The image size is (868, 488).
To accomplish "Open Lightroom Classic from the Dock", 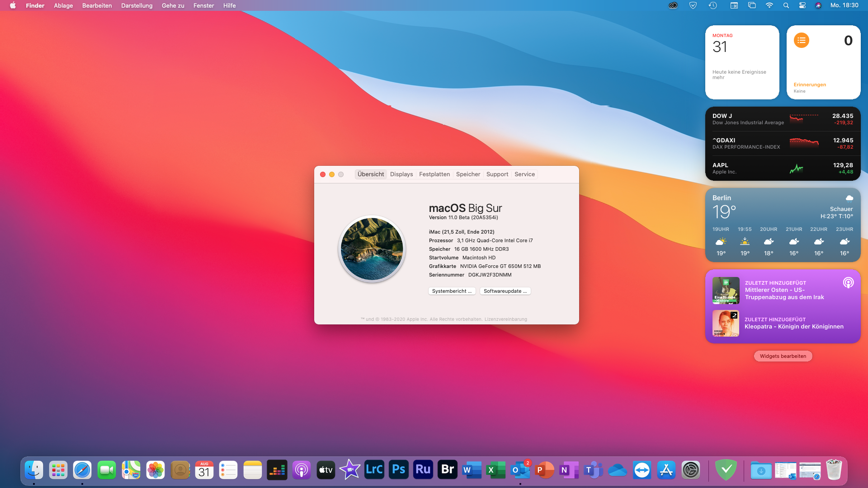I will [x=374, y=470].
